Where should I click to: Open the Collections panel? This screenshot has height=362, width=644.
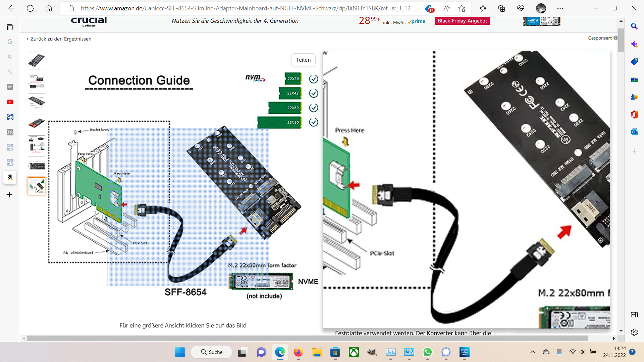point(501,8)
